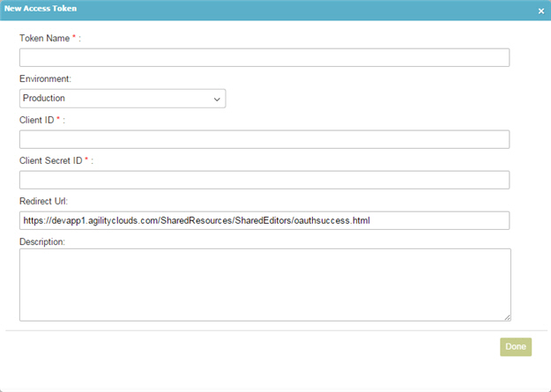The height and width of the screenshot is (392, 551).
Task: Click the Environment label
Action: [45, 79]
